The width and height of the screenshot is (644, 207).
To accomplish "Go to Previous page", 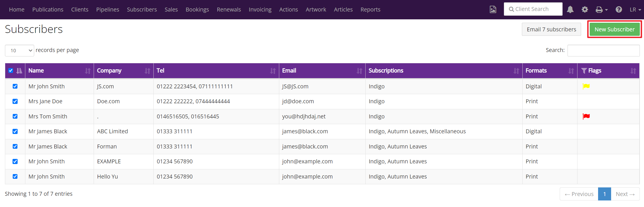I will click(579, 194).
